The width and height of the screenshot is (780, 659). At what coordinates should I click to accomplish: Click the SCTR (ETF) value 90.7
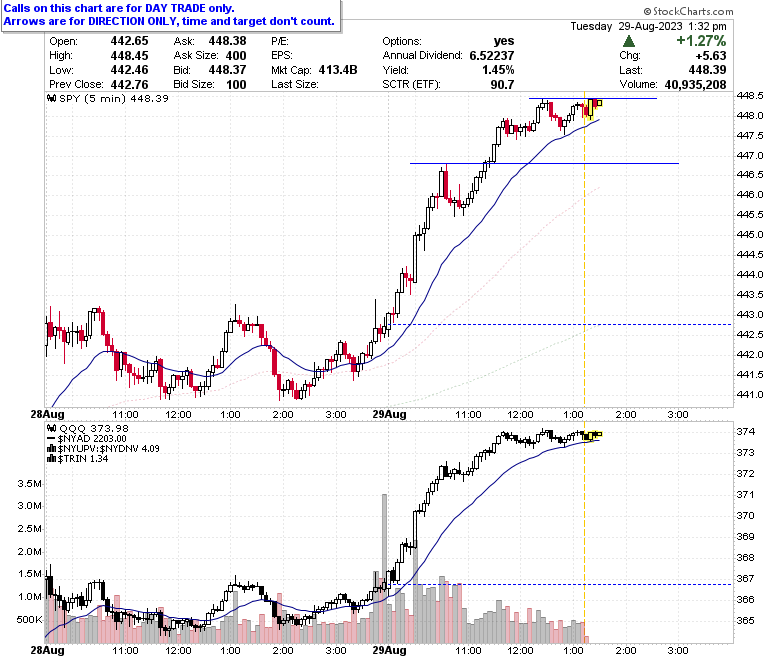pos(502,85)
